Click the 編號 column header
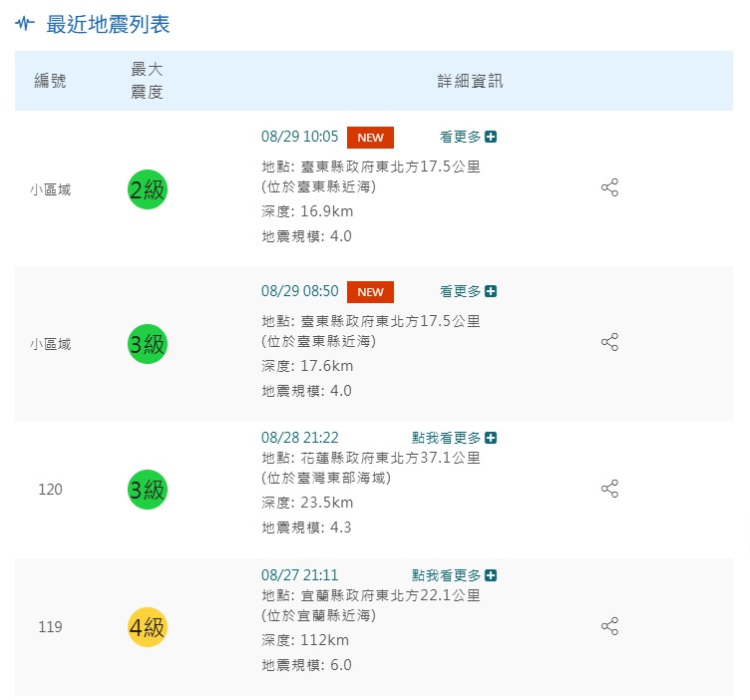The image size is (750, 700). tap(50, 81)
